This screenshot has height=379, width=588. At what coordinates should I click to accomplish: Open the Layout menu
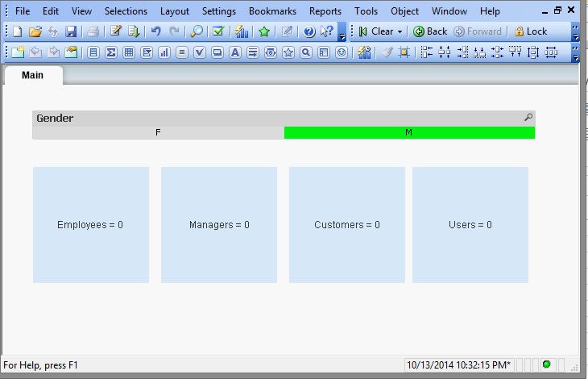tap(175, 11)
